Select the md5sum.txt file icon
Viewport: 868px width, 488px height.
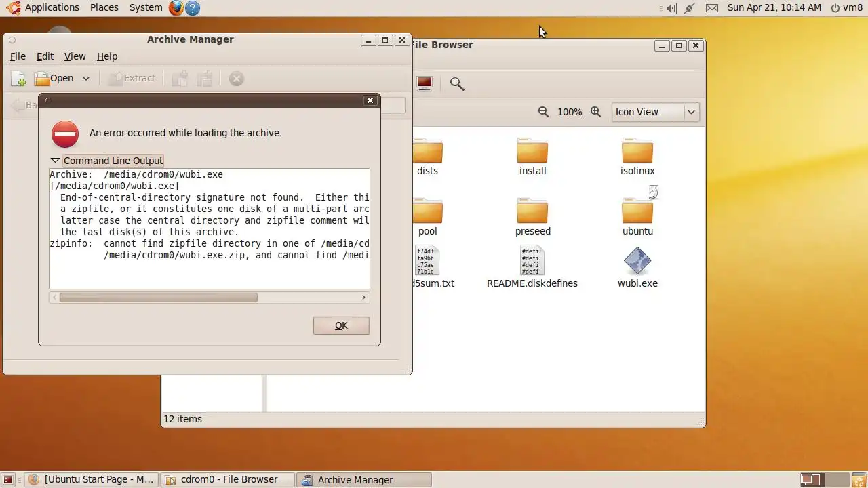click(428, 261)
